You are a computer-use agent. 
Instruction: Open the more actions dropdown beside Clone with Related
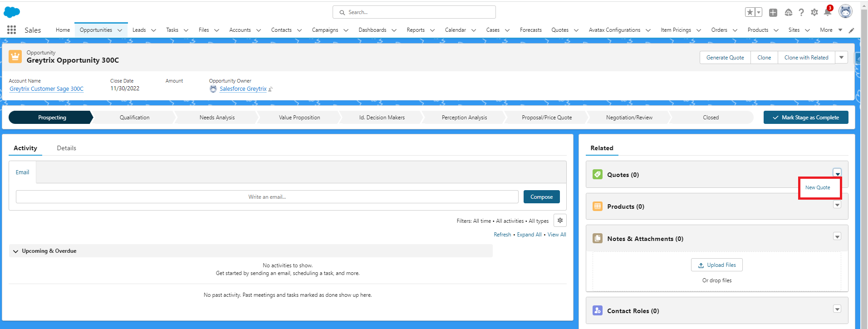point(842,58)
